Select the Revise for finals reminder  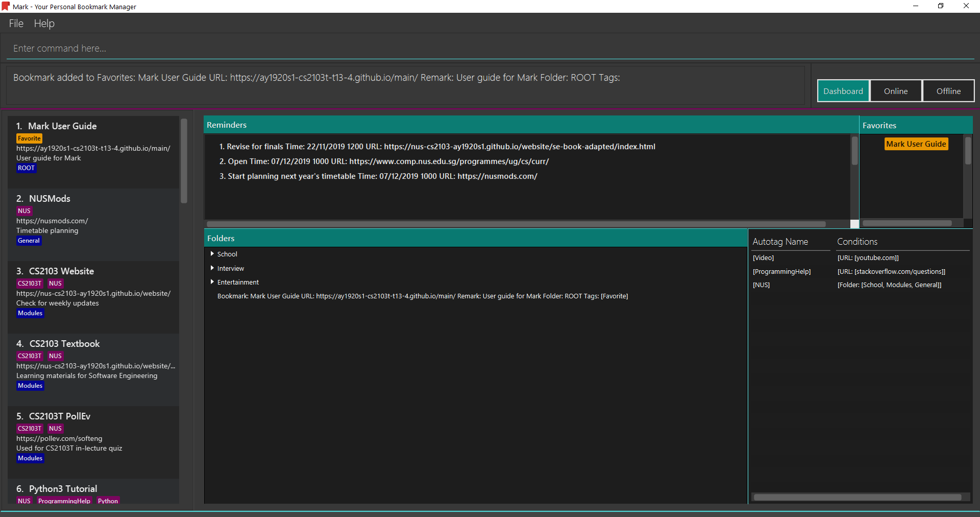pyautogui.click(x=437, y=147)
